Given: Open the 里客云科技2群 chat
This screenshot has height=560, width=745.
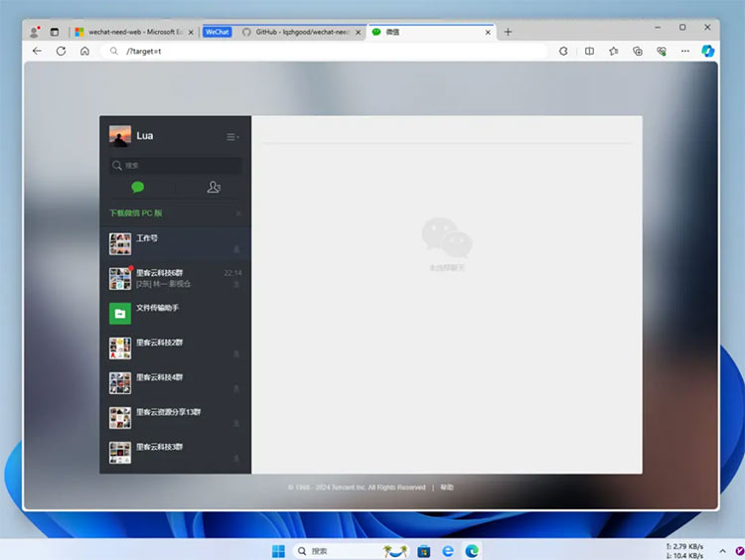Looking at the screenshot, I should (175, 349).
